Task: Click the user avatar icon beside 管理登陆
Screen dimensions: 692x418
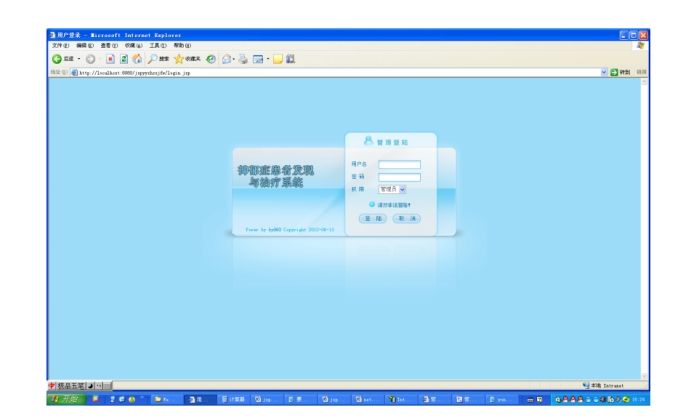Action: [368, 141]
